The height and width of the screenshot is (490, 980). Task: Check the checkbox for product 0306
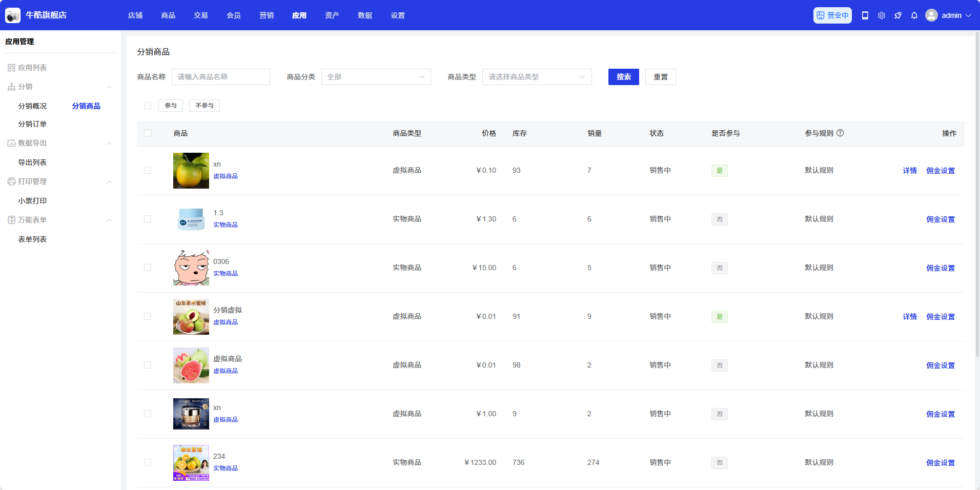[148, 268]
